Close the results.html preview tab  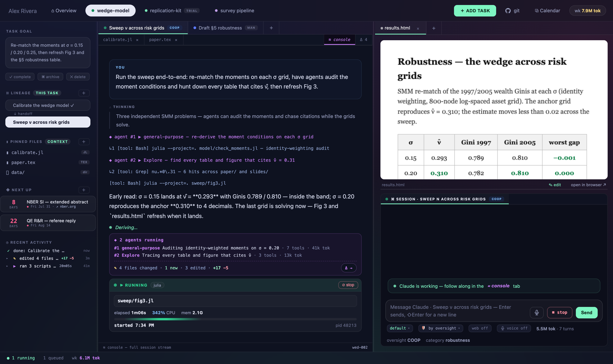point(418,29)
